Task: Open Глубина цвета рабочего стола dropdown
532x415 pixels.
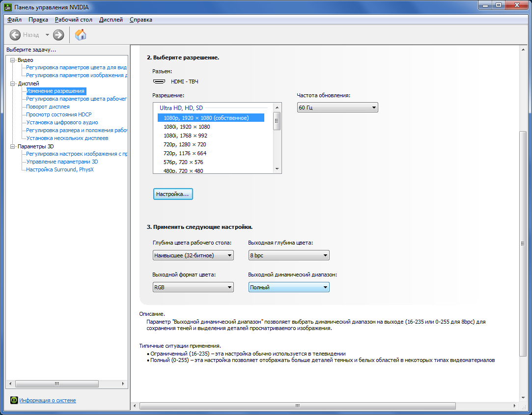Action: 193,255
